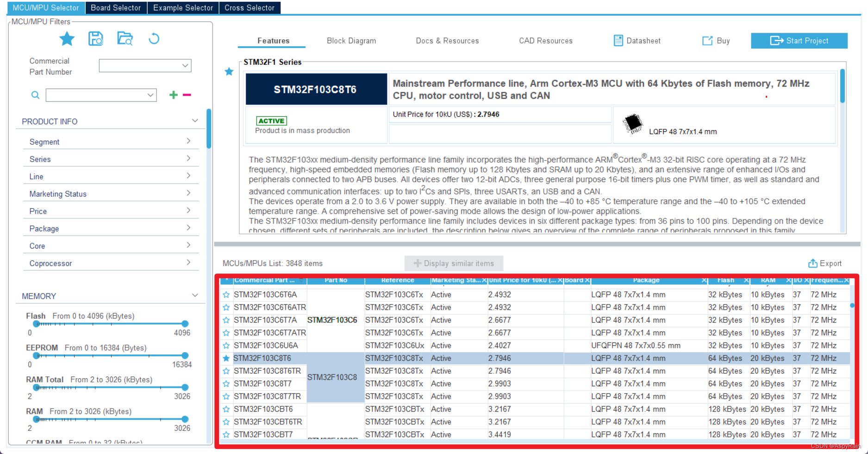Switch to Example Selector tab
Screen dimensions: 868x454
point(183,8)
